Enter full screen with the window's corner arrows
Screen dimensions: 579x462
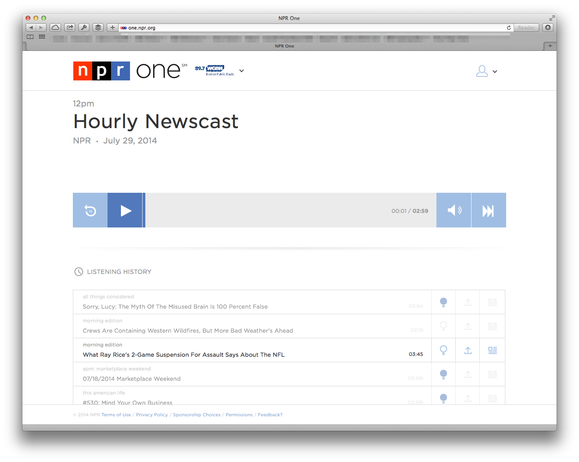click(x=552, y=18)
